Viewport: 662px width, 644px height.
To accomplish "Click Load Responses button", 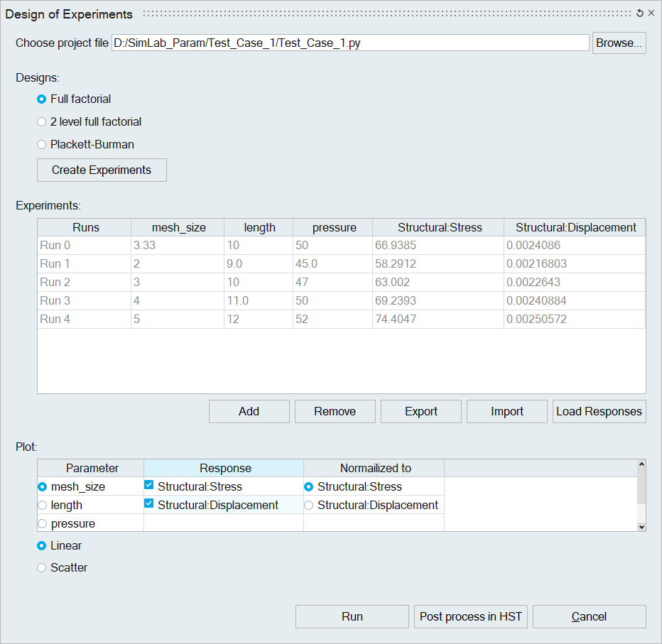I will point(599,412).
